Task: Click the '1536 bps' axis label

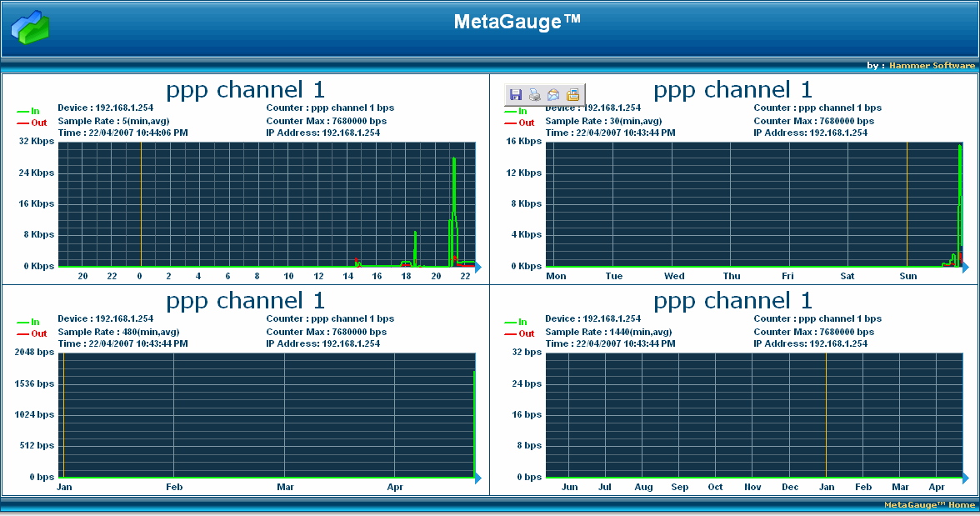Action: coord(34,383)
